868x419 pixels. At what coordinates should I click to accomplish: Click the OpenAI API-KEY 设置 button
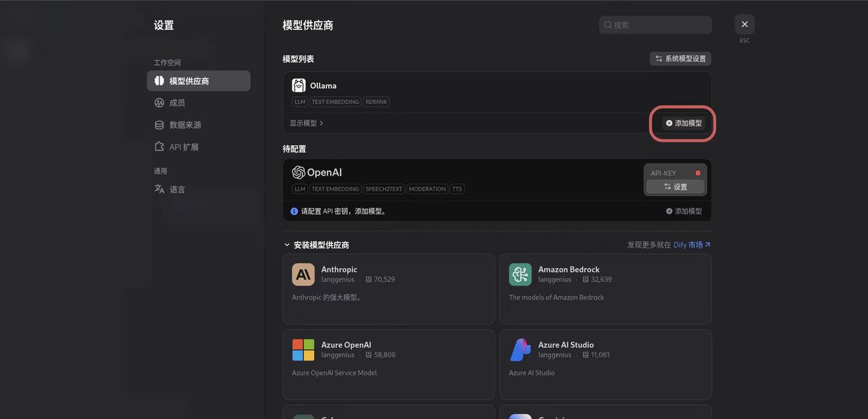point(675,187)
